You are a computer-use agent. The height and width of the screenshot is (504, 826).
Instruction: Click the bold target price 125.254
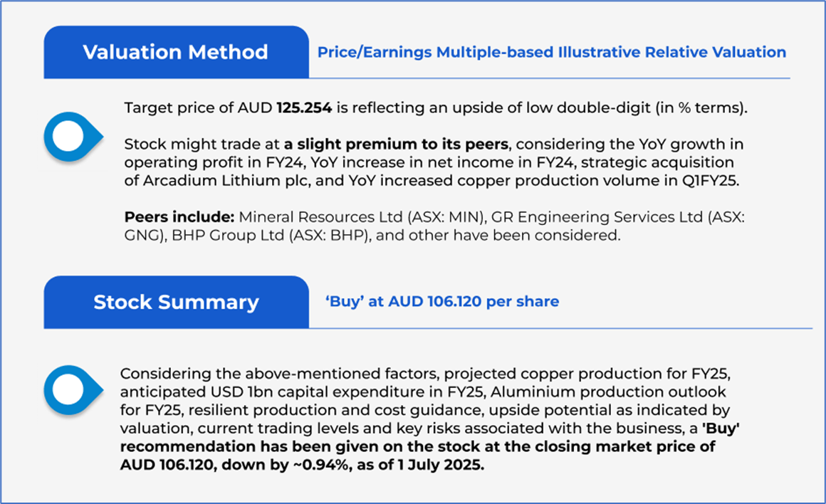[307, 108]
